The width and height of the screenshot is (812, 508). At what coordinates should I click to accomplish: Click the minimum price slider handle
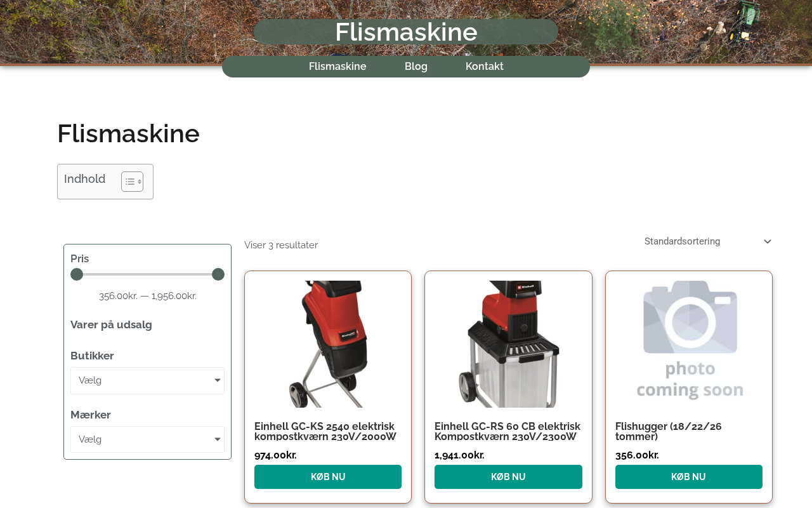tap(77, 274)
